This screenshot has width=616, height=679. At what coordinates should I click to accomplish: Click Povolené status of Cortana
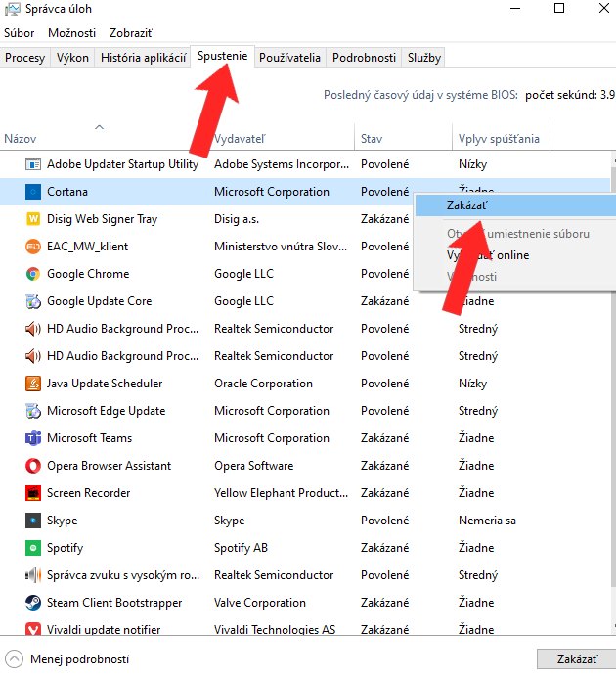tap(385, 192)
